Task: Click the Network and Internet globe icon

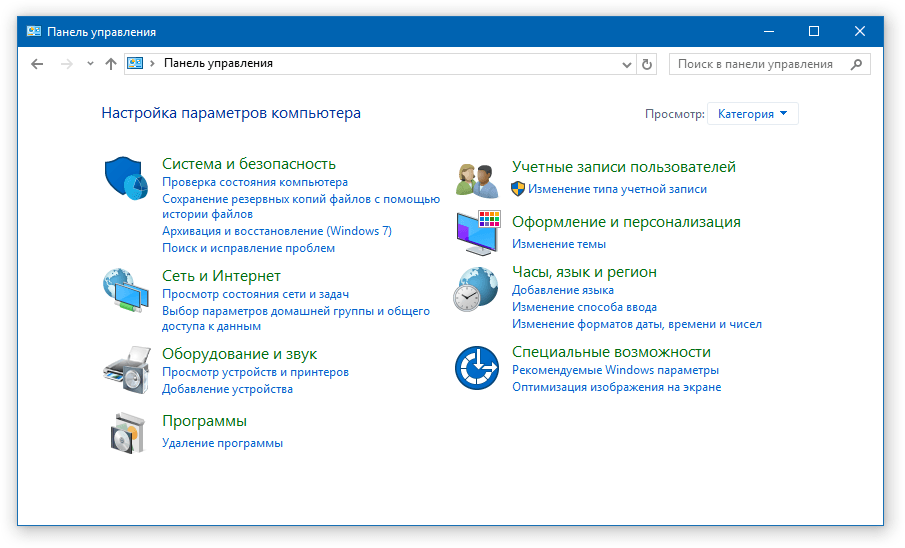Action: tap(126, 290)
